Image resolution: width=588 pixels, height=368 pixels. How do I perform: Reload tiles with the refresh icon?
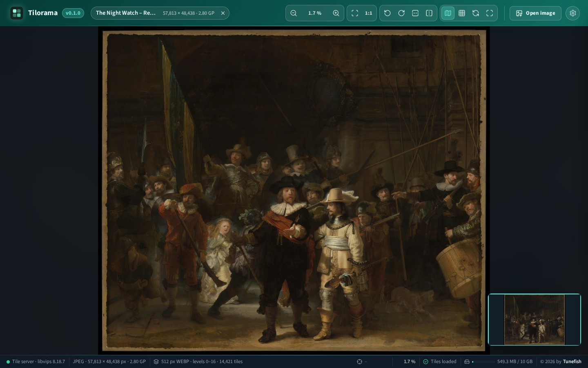476,13
